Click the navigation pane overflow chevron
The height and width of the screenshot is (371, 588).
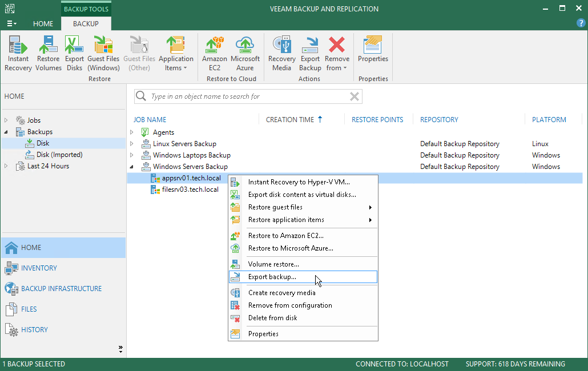[120, 349]
